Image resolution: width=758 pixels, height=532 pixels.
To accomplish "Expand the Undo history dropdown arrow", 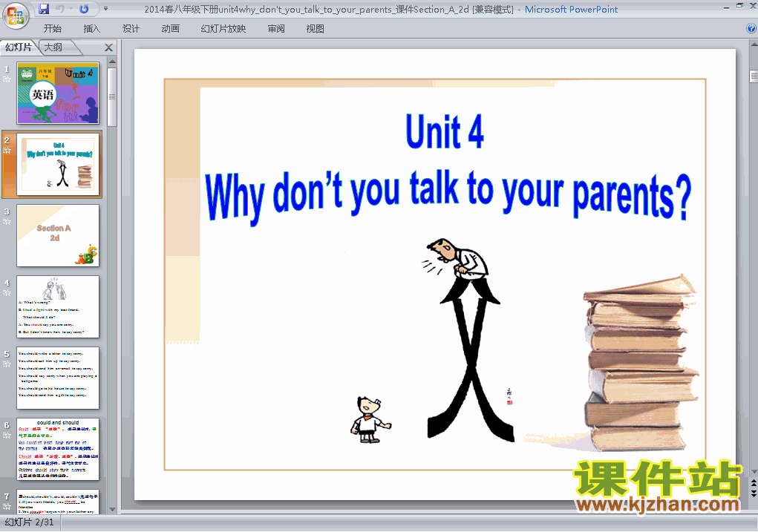I will pos(71,9).
